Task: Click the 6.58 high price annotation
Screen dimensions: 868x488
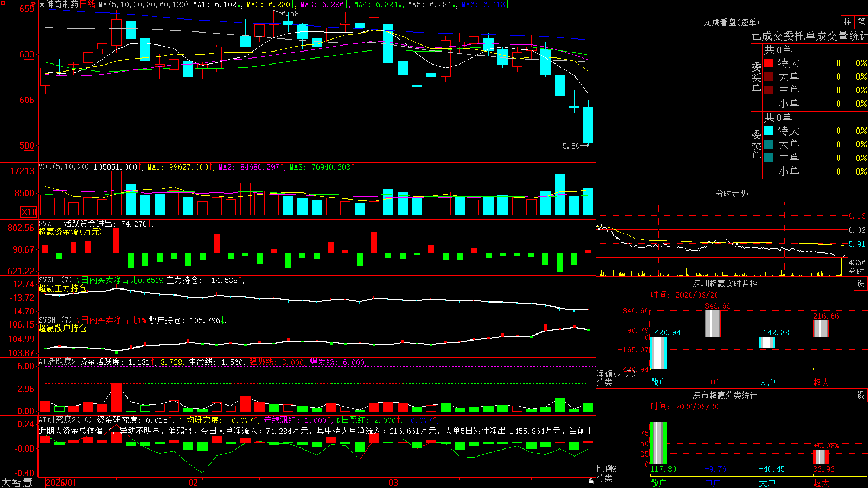Action: pos(290,14)
